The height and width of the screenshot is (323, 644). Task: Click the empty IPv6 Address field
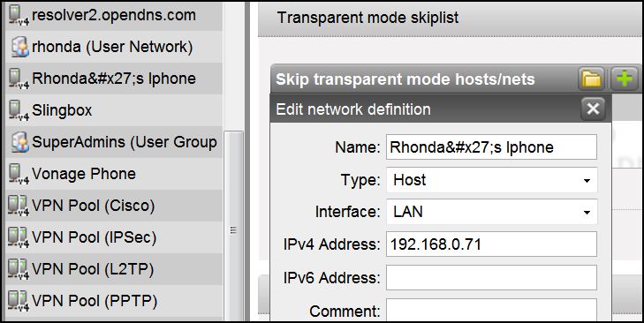[x=492, y=277]
